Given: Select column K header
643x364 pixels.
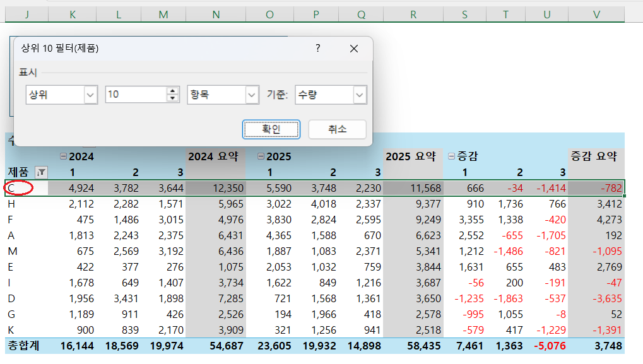Looking at the screenshot, I should 72,15.
